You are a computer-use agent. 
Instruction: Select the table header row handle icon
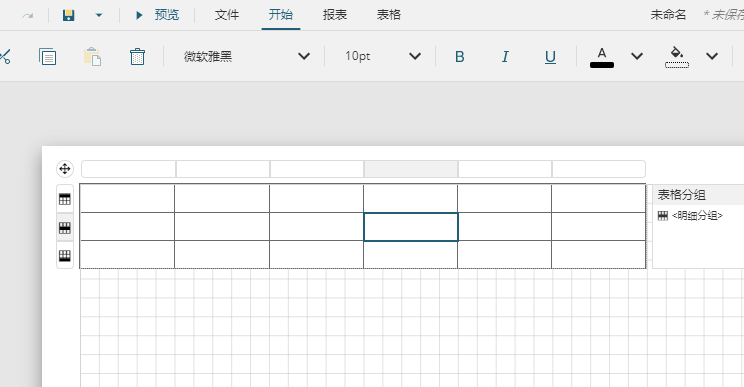[x=65, y=199]
